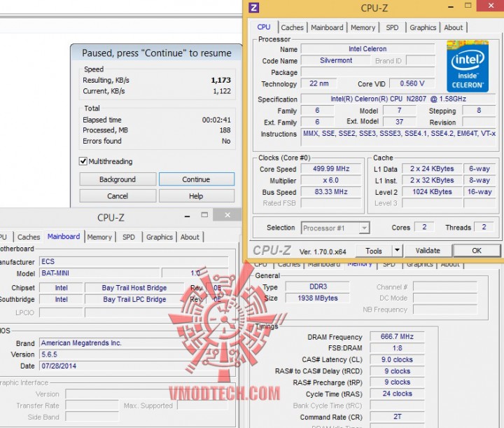Open the About tab in front CPU-Z window

pos(453,27)
